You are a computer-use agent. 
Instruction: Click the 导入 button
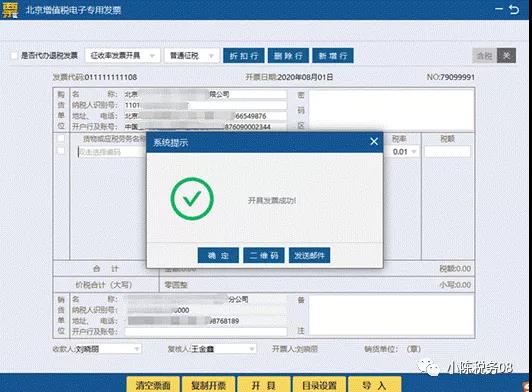point(374,385)
